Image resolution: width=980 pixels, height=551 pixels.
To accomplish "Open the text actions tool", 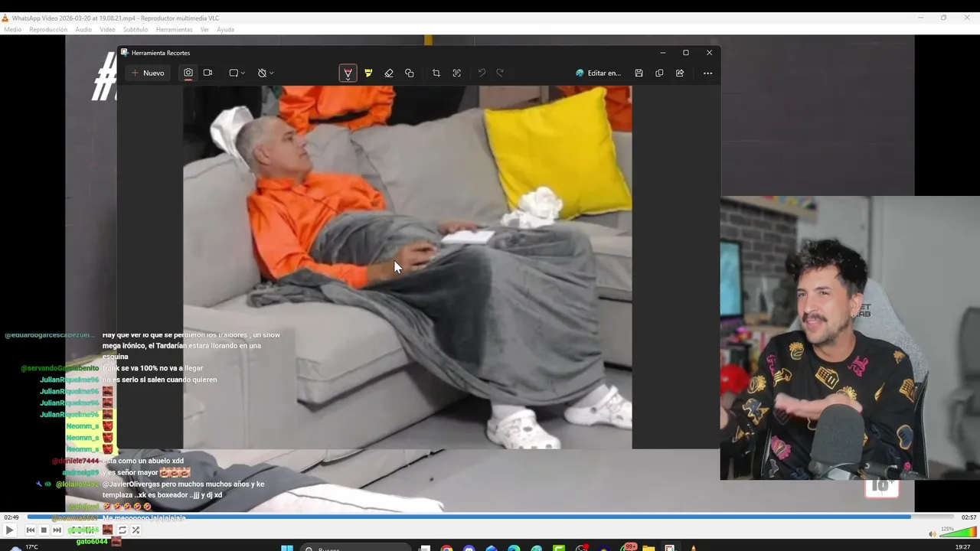I will coord(457,73).
